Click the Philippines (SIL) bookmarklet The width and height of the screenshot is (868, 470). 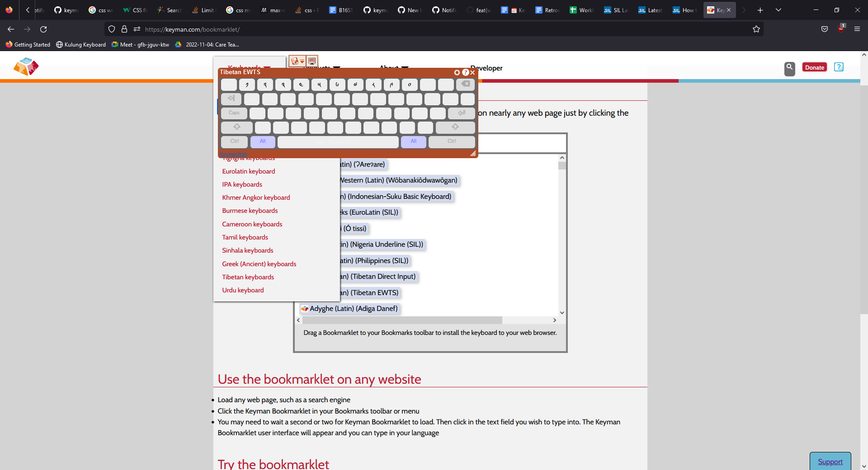(x=375, y=261)
